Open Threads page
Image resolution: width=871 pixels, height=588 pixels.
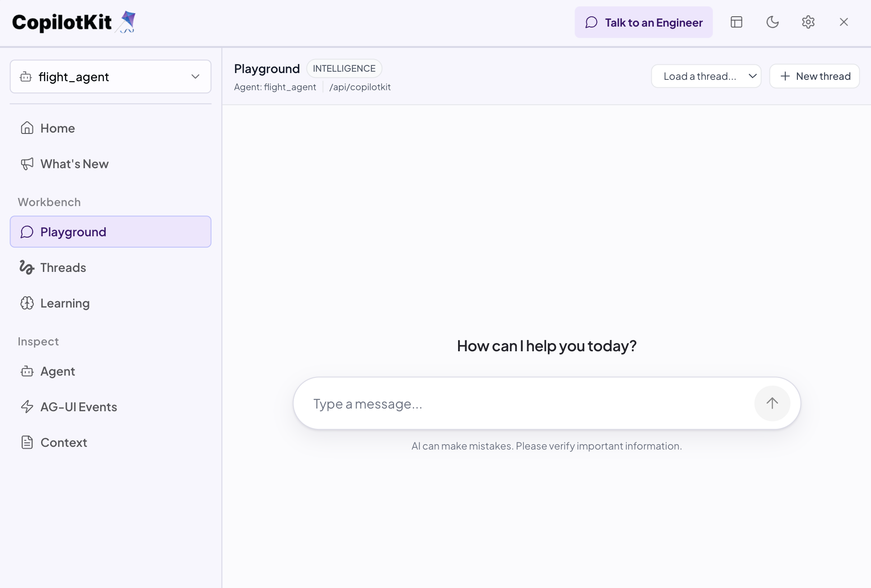(x=111, y=267)
